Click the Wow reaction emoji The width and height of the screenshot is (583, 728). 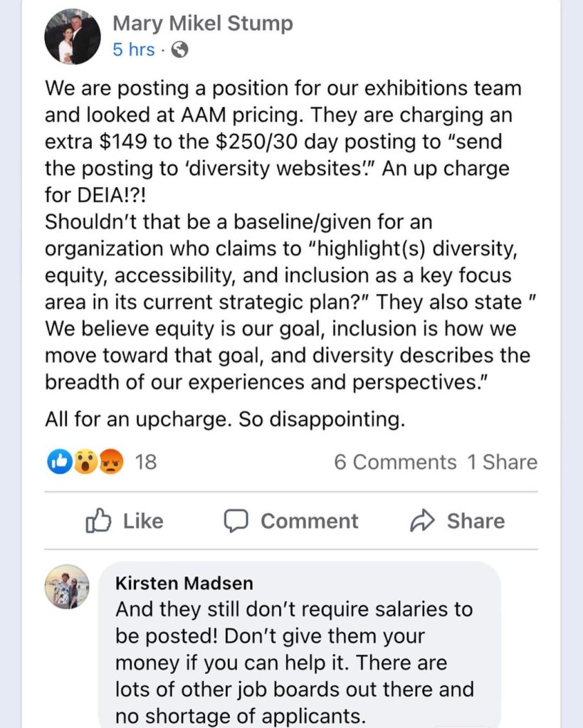84,463
